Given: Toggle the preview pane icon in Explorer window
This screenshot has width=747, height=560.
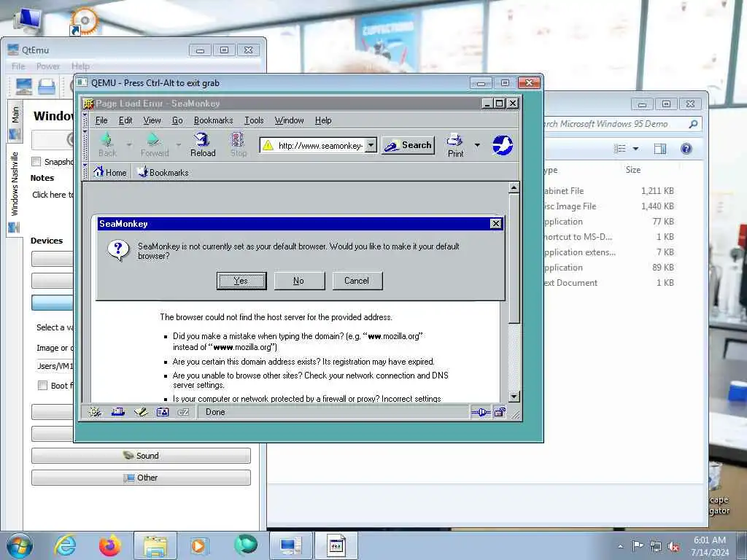Looking at the screenshot, I should point(659,149).
